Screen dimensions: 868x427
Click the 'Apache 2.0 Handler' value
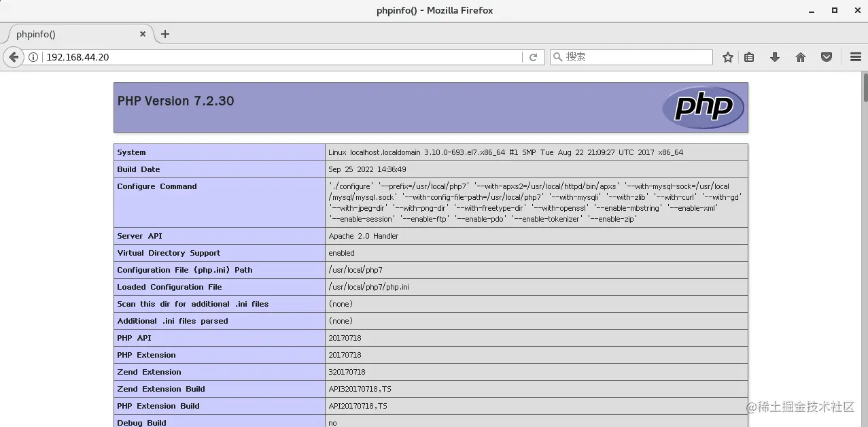(x=364, y=236)
